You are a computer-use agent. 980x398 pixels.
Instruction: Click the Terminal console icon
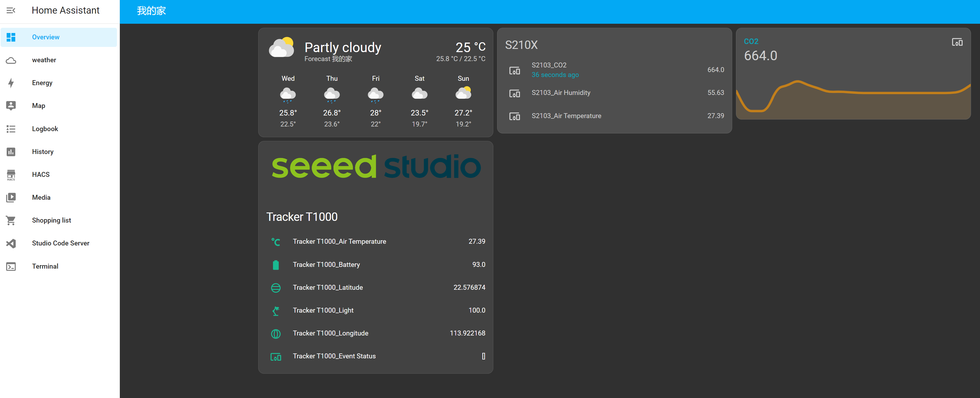pos(11,266)
